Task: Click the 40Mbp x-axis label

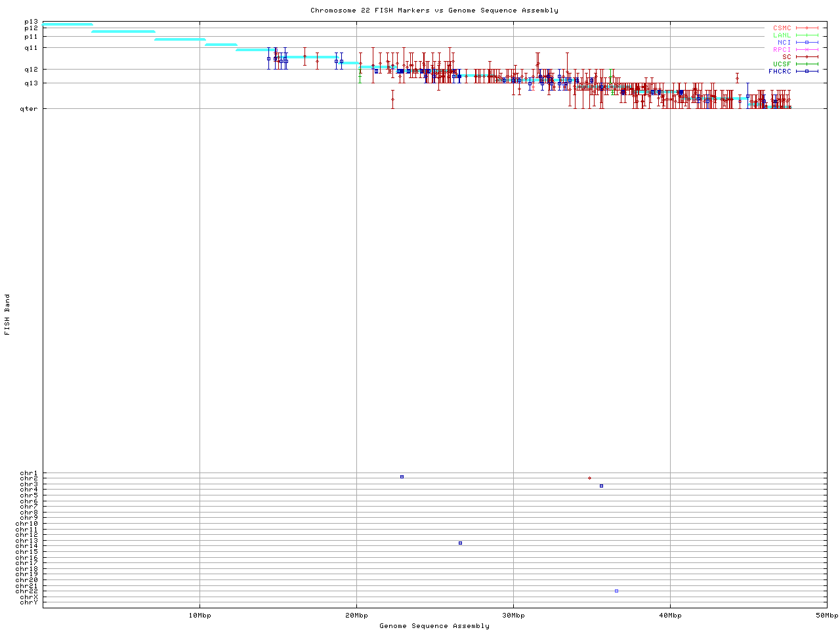Action: [670, 616]
